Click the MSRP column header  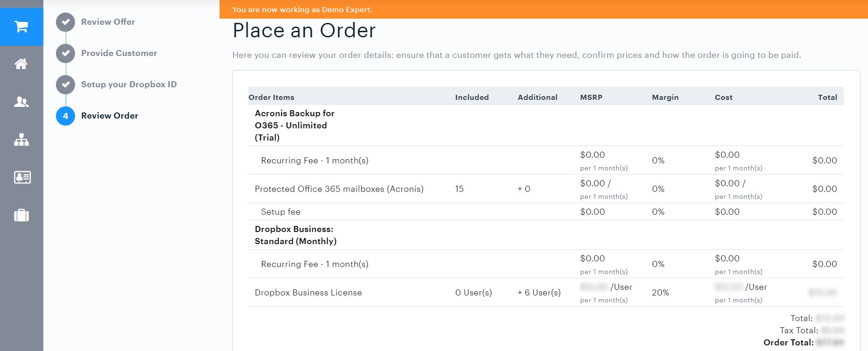click(591, 97)
